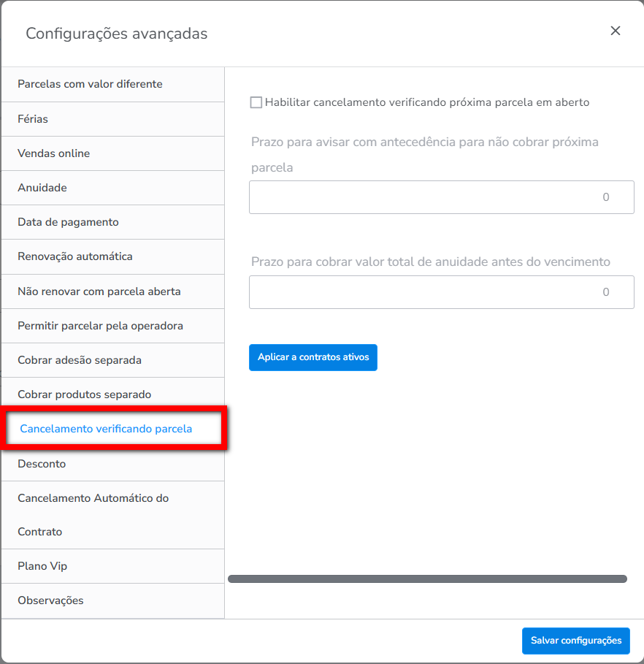Click the prazo para avisar antecedência field
Image resolution: width=644 pixels, height=664 pixels.
[x=441, y=197]
